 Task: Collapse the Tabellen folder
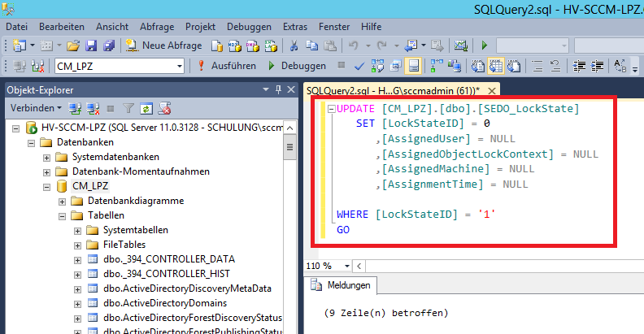tap(63, 215)
